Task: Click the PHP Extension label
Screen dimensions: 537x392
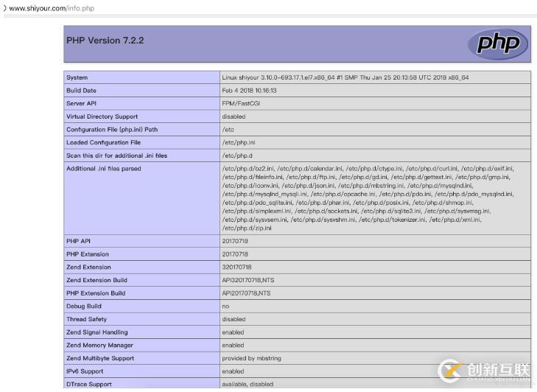Action: click(88, 254)
